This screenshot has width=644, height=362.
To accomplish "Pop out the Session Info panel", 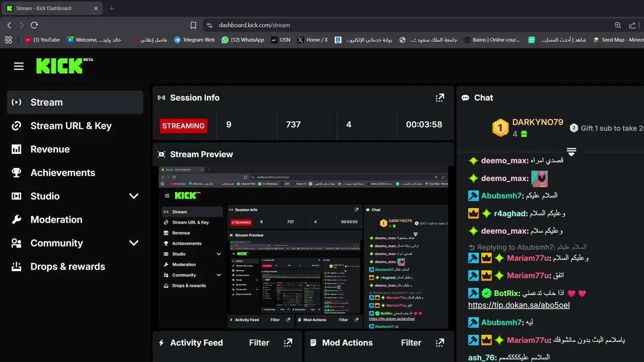I will (440, 98).
